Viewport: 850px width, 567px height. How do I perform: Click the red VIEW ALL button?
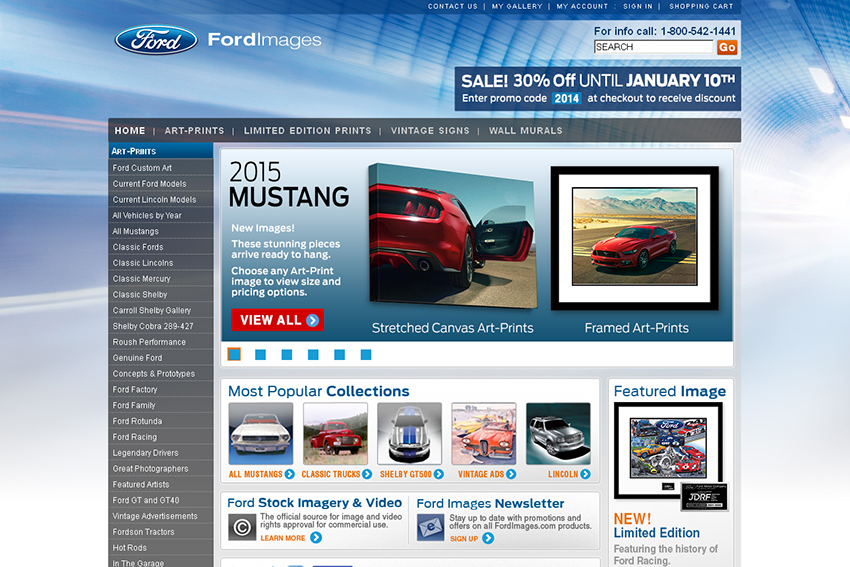click(x=278, y=320)
